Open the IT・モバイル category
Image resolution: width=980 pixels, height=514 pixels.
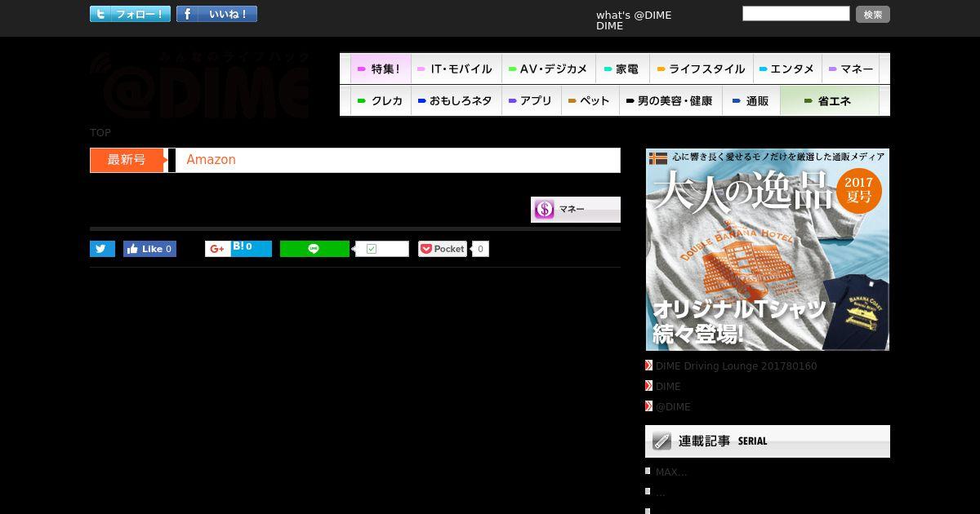tap(456, 69)
